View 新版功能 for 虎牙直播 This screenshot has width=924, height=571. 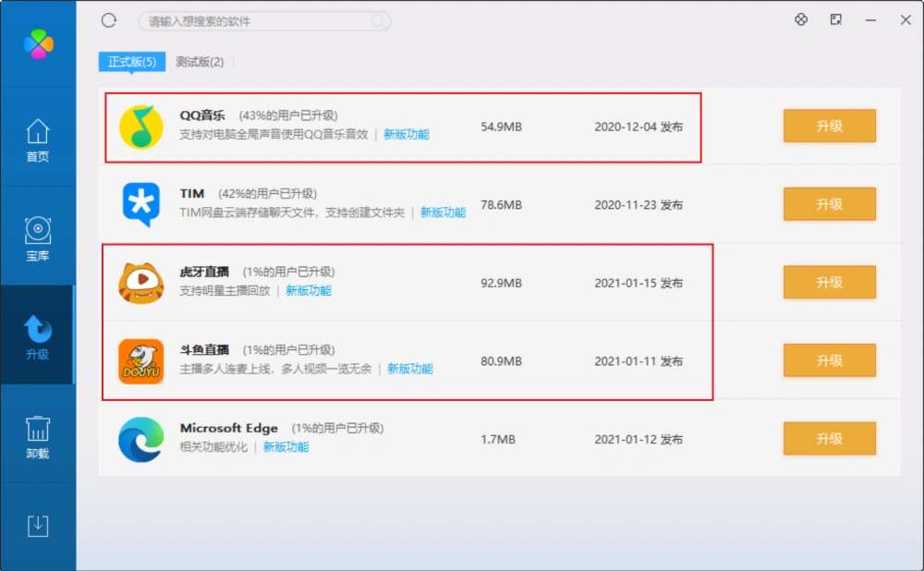pos(309,290)
